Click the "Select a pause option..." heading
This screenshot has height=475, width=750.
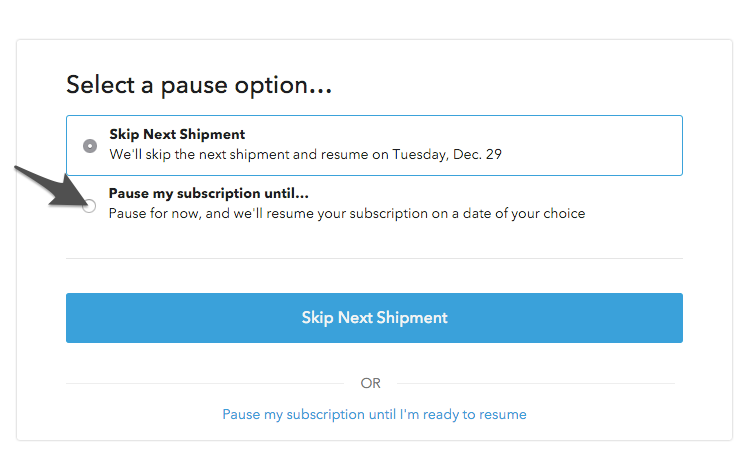tap(199, 85)
